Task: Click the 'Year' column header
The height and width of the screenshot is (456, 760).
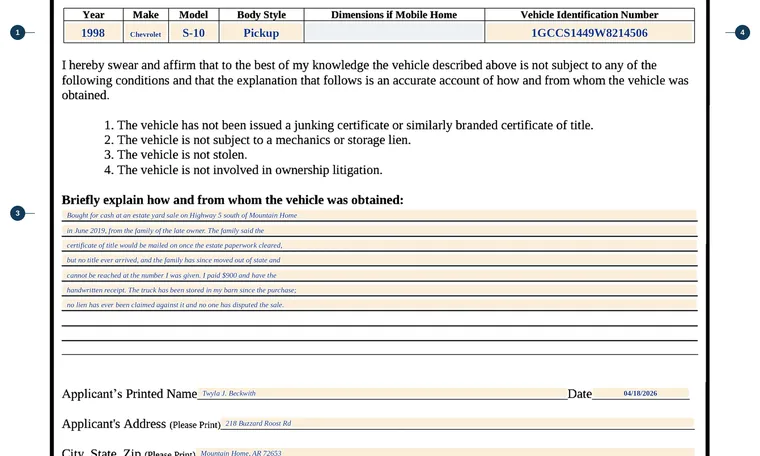Action: (93, 15)
